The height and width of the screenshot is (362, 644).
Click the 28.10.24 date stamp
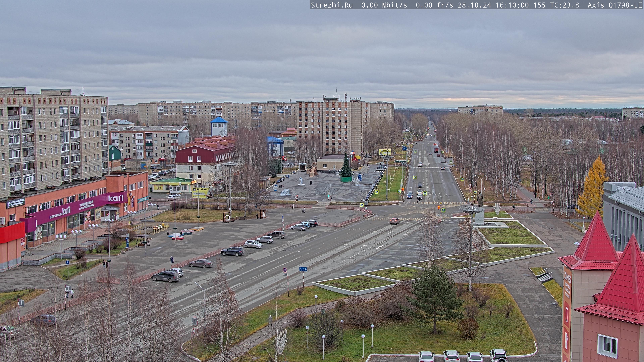click(474, 5)
